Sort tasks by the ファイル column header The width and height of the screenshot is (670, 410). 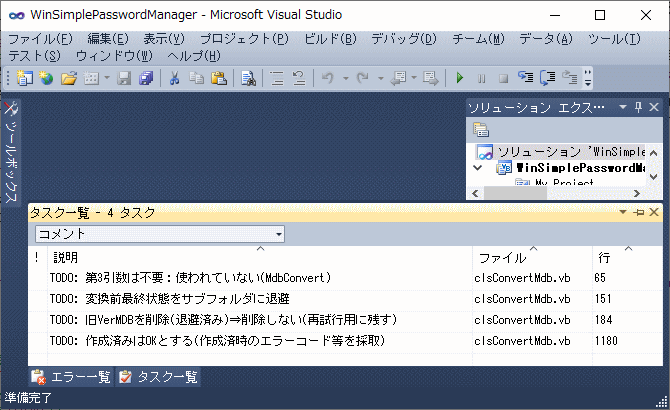pyautogui.click(x=532, y=257)
